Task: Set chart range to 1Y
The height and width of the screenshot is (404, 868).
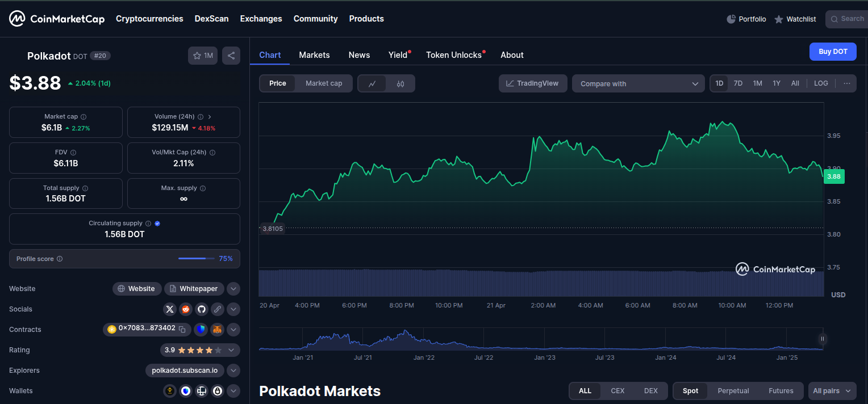Action: click(777, 83)
